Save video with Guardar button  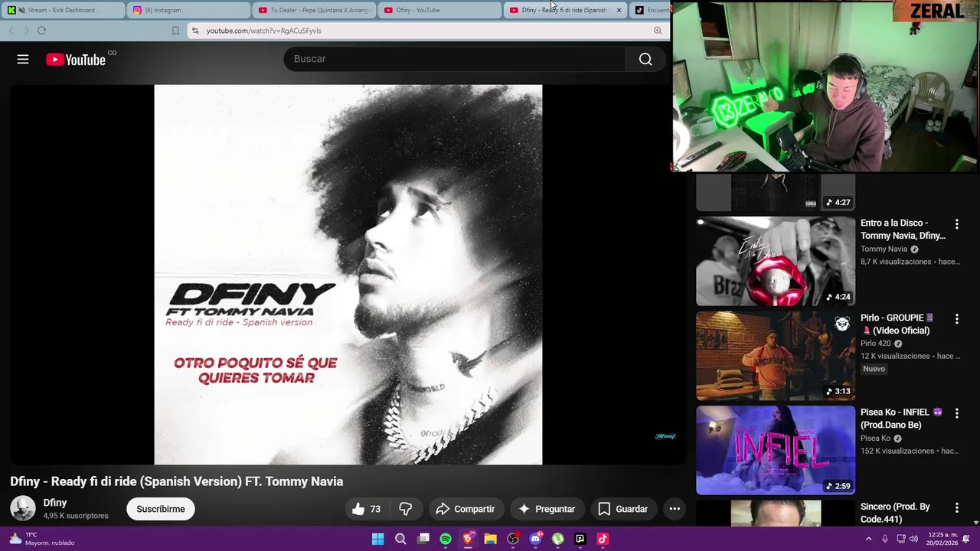(x=622, y=509)
